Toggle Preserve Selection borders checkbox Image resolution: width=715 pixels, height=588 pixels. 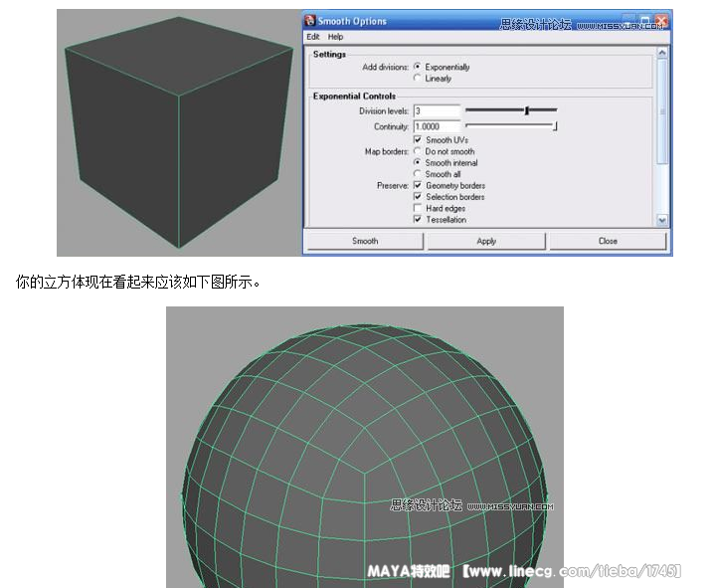(418, 197)
